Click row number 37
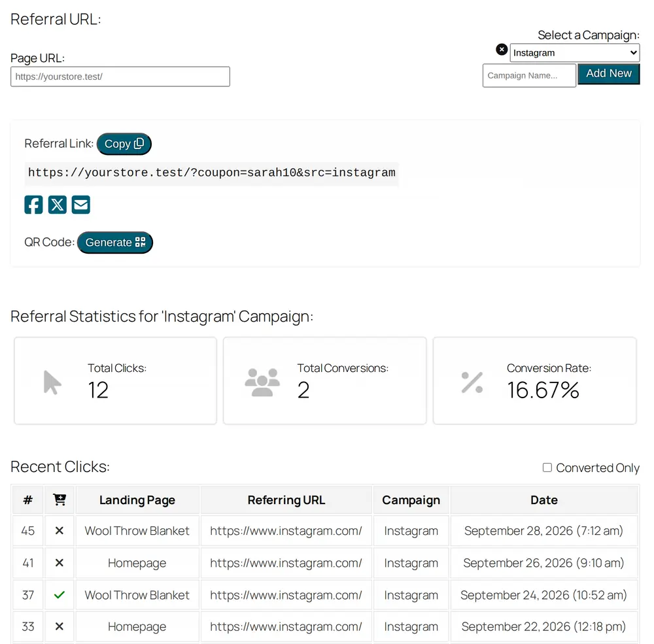654x644 pixels. tap(28, 595)
